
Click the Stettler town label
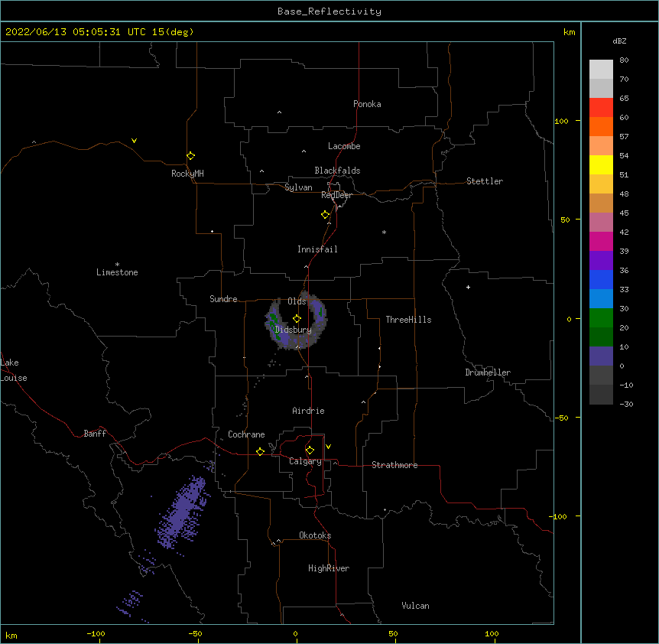[485, 181]
